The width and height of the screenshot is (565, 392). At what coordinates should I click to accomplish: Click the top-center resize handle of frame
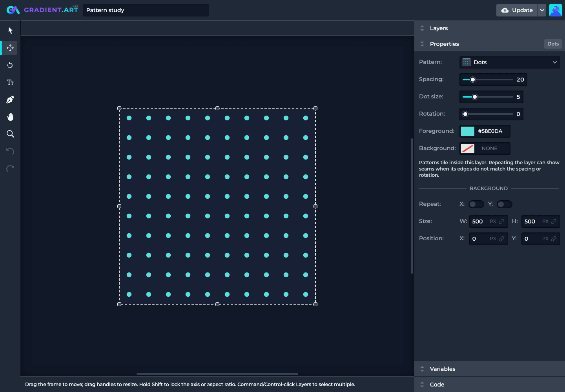click(217, 108)
